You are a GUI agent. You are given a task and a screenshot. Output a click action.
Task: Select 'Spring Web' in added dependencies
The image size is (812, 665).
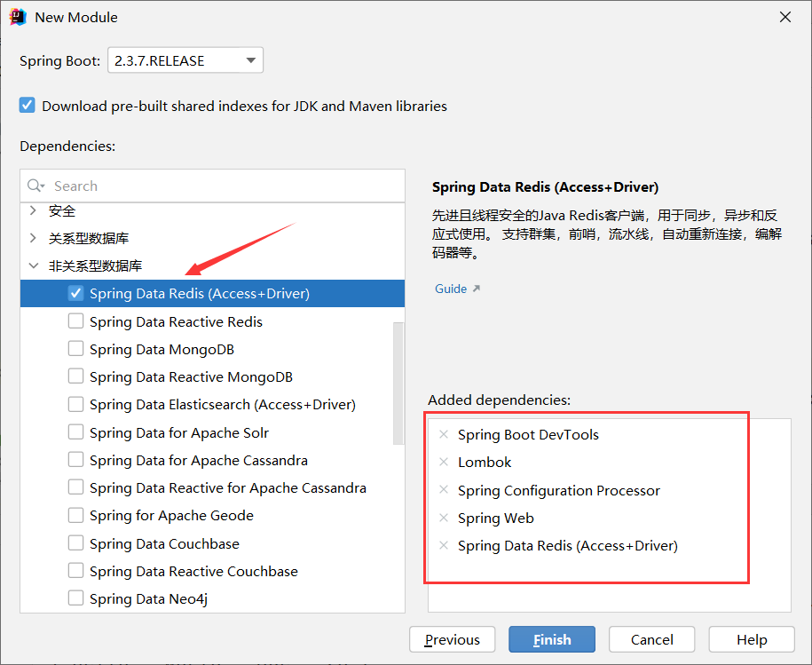click(495, 518)
